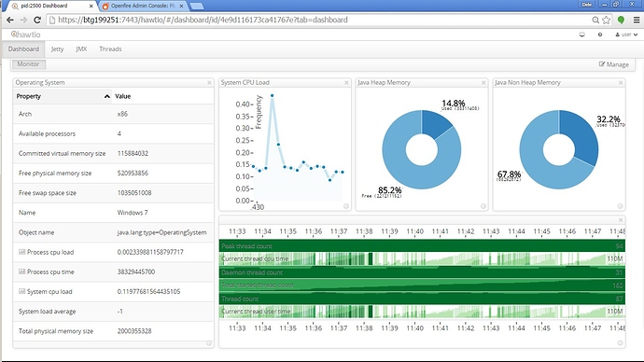Screen dimensions: 644x362
Task: Click the Daemon thread count bar
Action: 422,272
